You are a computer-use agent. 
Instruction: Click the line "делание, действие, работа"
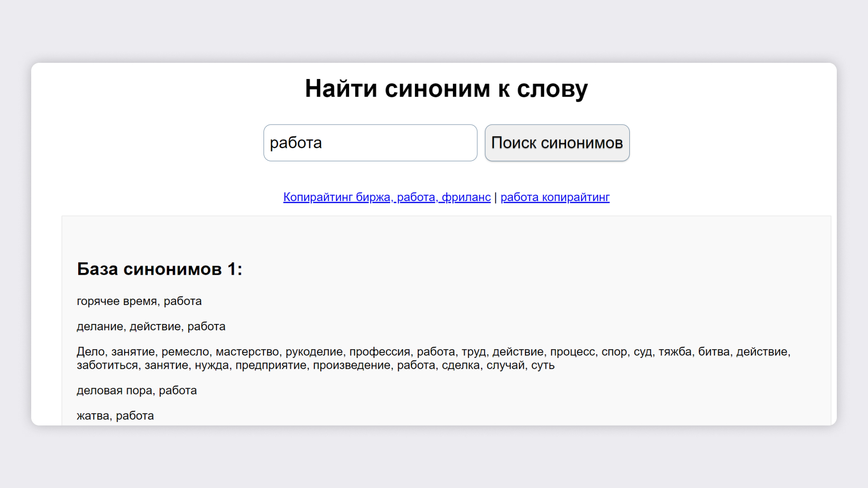tap(151, 326)
